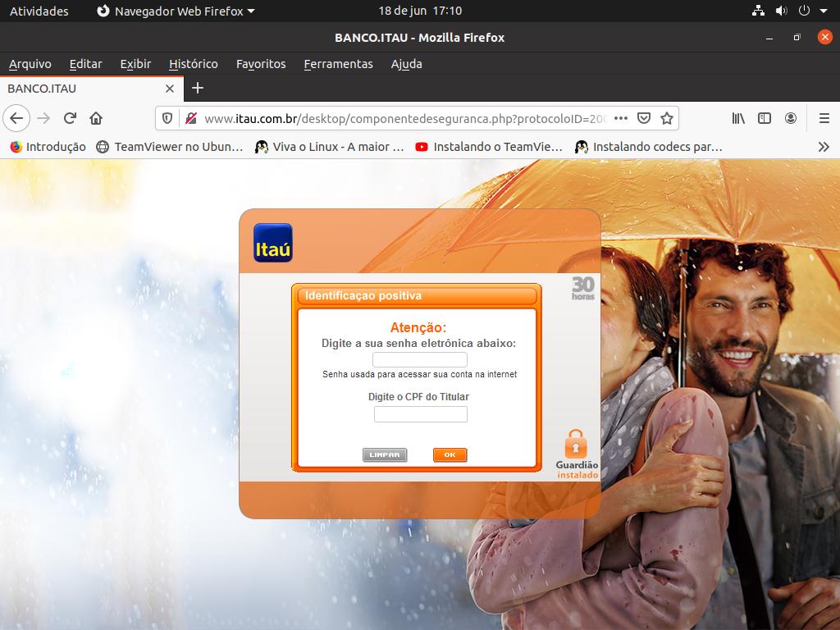
Task: Open the clock and calendar panel
Action: pos(420,11)
